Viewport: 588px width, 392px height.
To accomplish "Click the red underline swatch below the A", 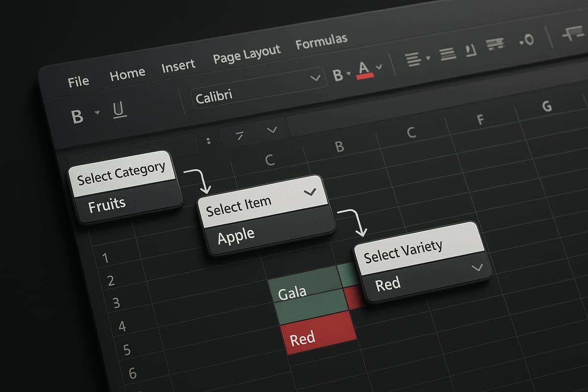I will pos(365,75).
